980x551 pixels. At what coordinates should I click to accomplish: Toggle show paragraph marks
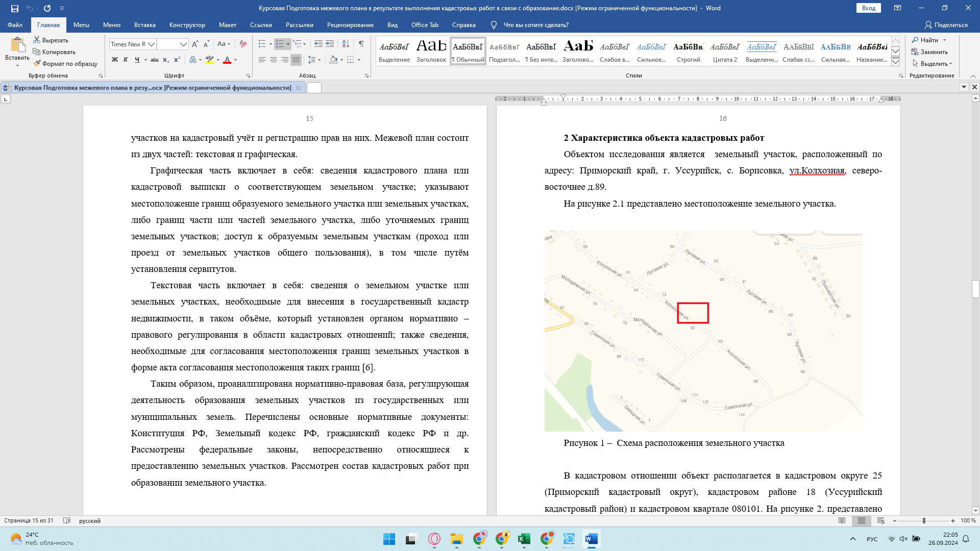coord(361,44)
